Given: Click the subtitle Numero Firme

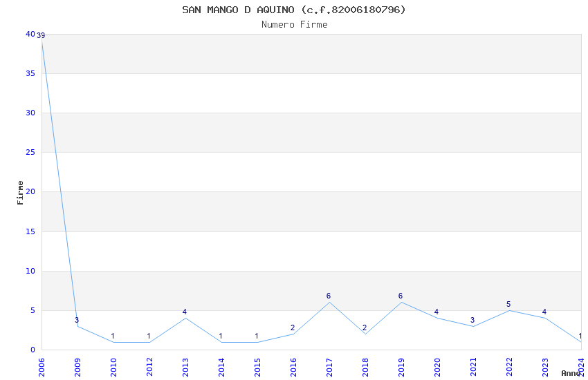Looking at the screenshot, I should (295, 25).
